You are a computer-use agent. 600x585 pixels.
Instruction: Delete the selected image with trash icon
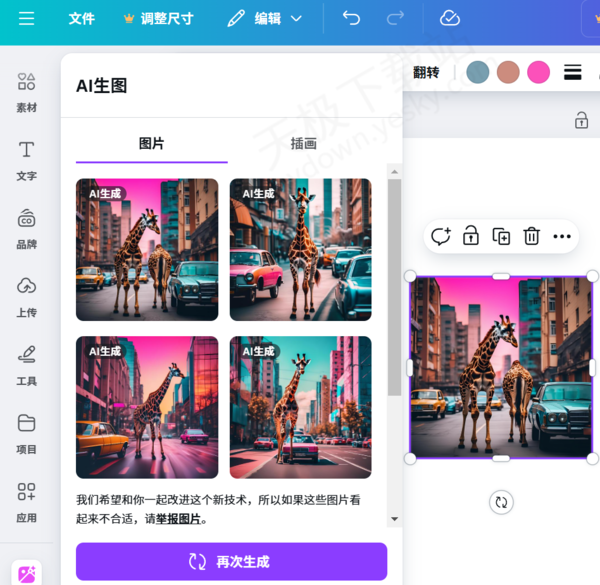[x=532, y=236]
